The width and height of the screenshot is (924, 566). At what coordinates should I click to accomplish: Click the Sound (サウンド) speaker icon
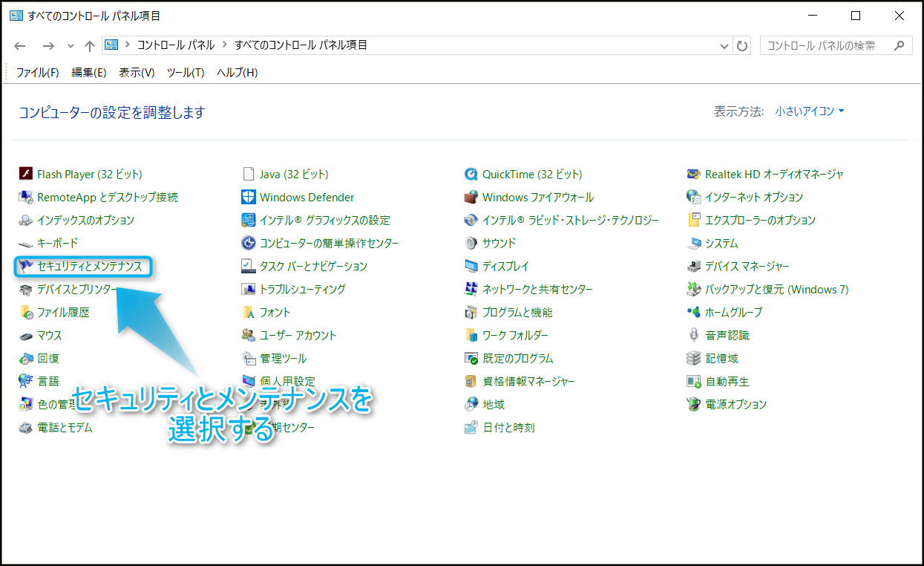point(471,244)
